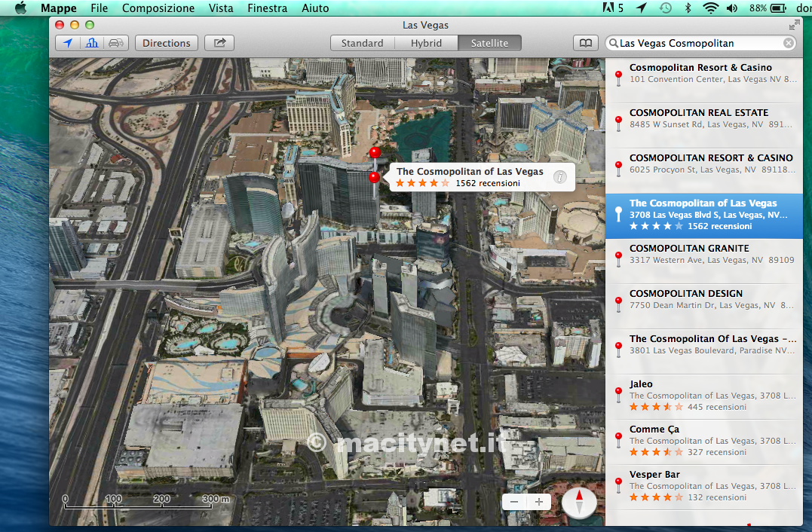This screenshot has height=532, width=812.
Task: Zoom out with the minus button
Action: [514, 501]
